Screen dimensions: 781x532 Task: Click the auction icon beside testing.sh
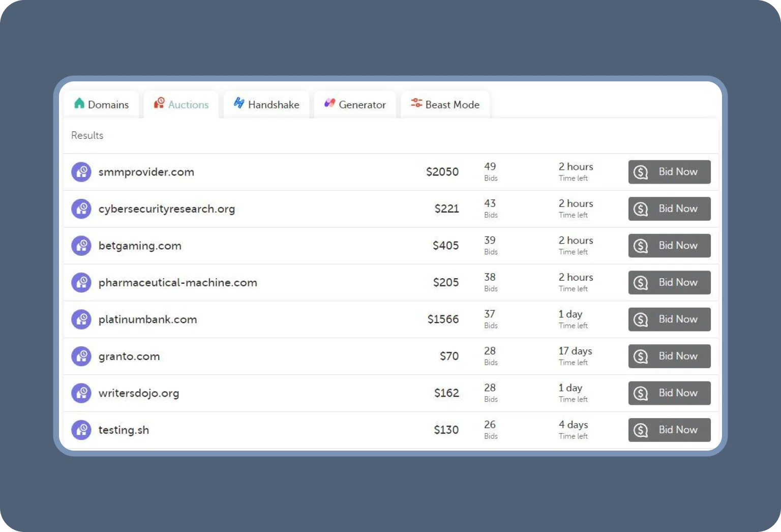[x=81, y=430]
